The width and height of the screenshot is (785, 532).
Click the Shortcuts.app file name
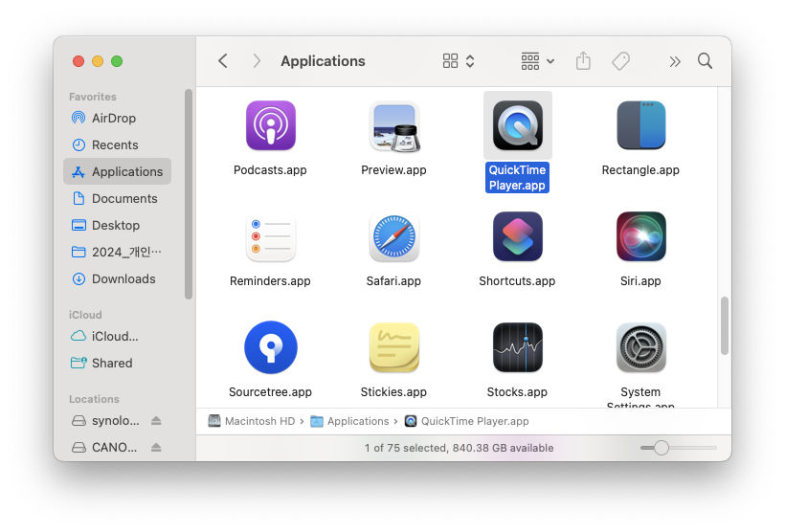tap(517, 281)
